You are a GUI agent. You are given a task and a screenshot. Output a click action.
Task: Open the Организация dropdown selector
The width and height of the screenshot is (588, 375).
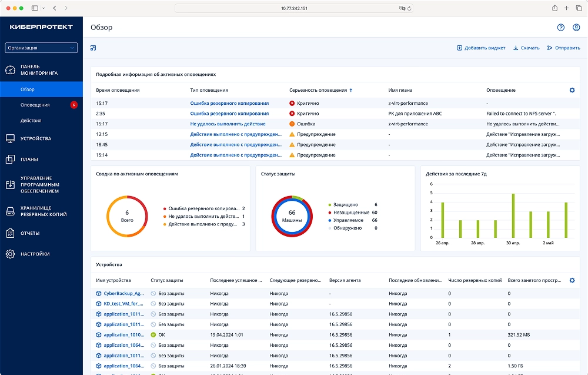(x=41, y=48)
